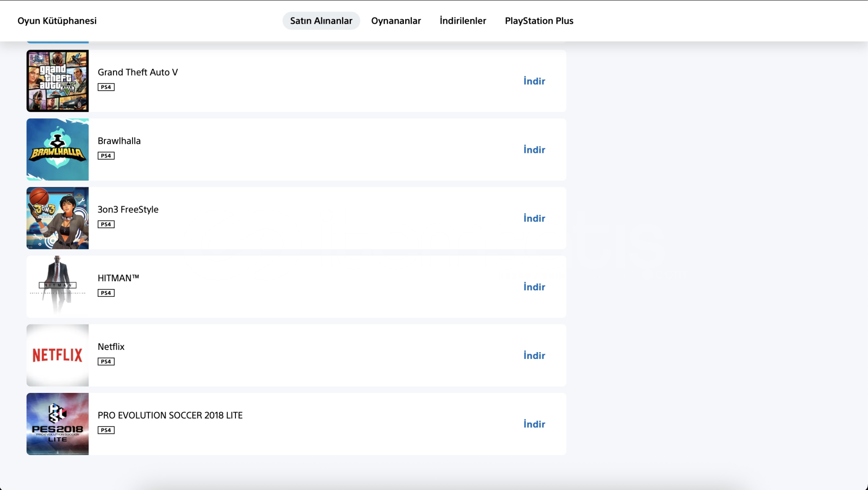Click the PS4 badge under 3on3 FreeStyle

tap(106, 224)
